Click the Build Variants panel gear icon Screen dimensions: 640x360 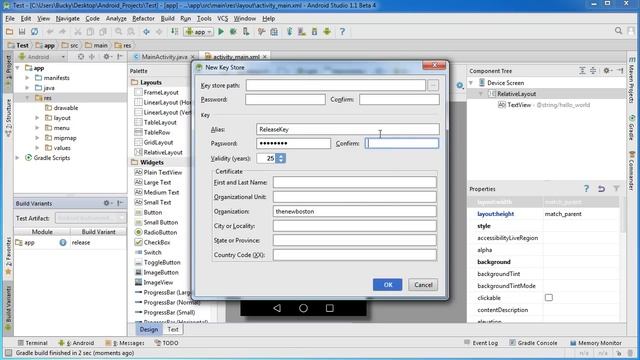[107, 203]
